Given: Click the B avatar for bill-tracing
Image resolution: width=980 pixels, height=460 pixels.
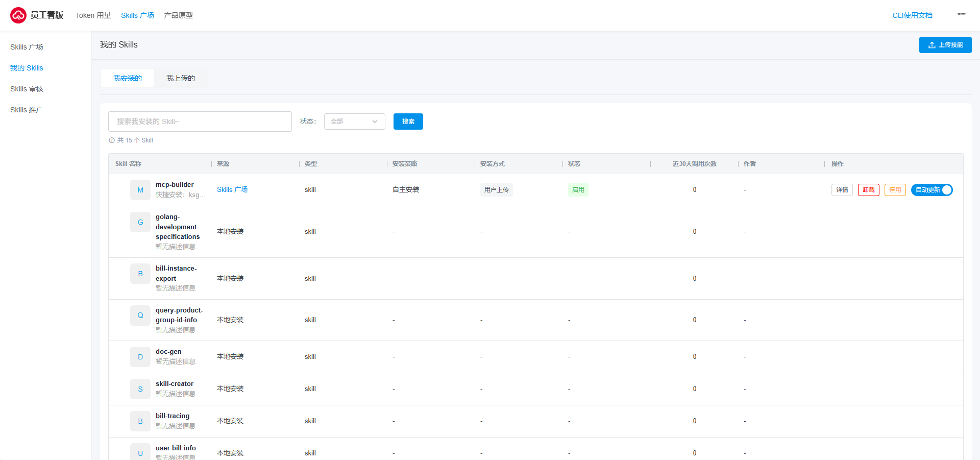Looking at the screenshot, I should tap(140, 421).
